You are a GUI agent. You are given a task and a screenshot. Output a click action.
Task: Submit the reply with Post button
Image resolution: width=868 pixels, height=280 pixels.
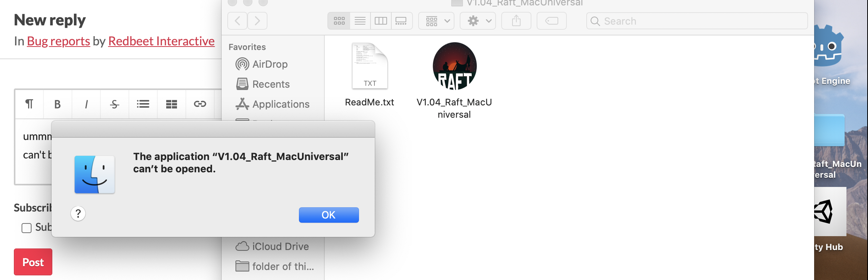33,262
